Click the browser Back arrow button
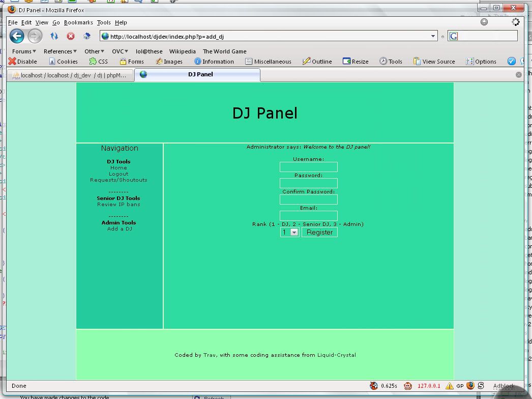The width and height of the screenshot is (532, 399). tap(17, 36)
